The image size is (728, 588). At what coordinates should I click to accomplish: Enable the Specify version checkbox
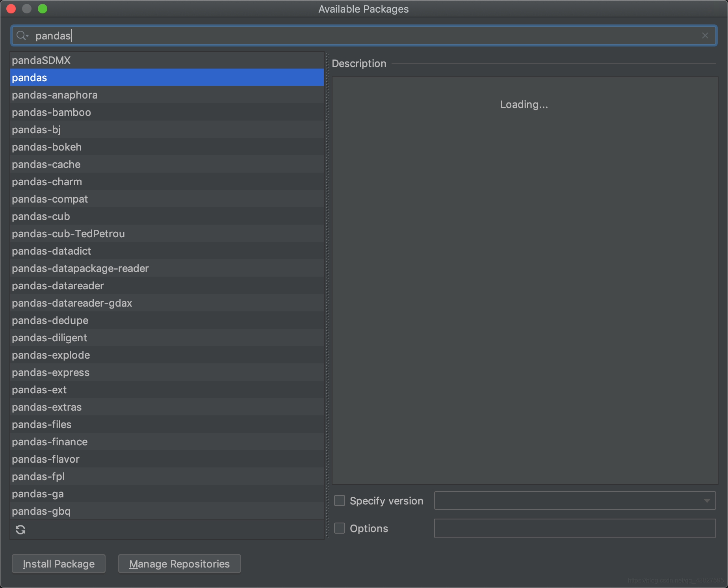pyautogui.click(x=340, y=501)
